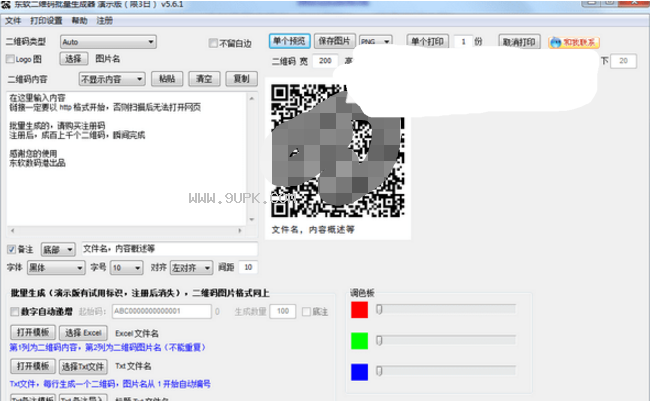The width and height of the screenshot is (650, 402).
Task: Toggle the 底注 checkbox
Action: 306,312
